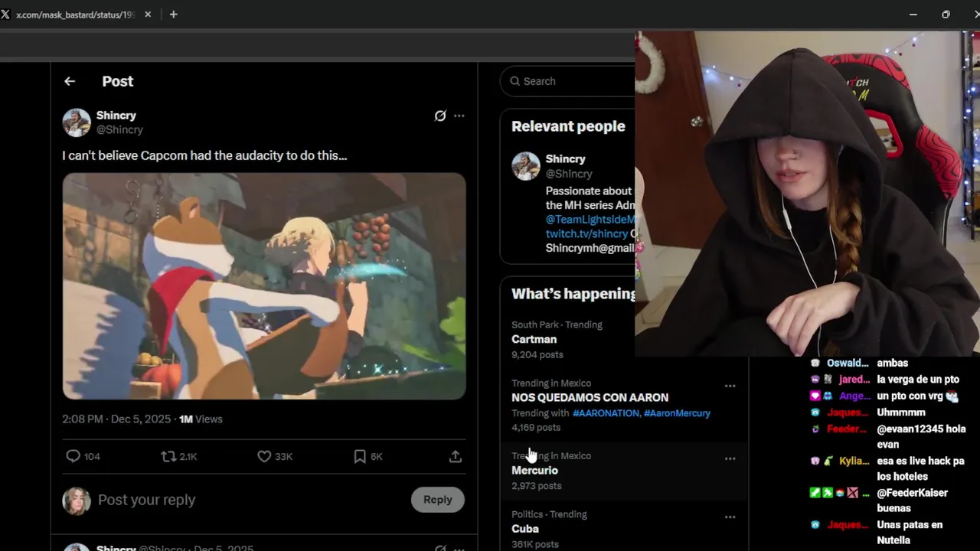Click the reply count icon showing 104

(73, 456)
